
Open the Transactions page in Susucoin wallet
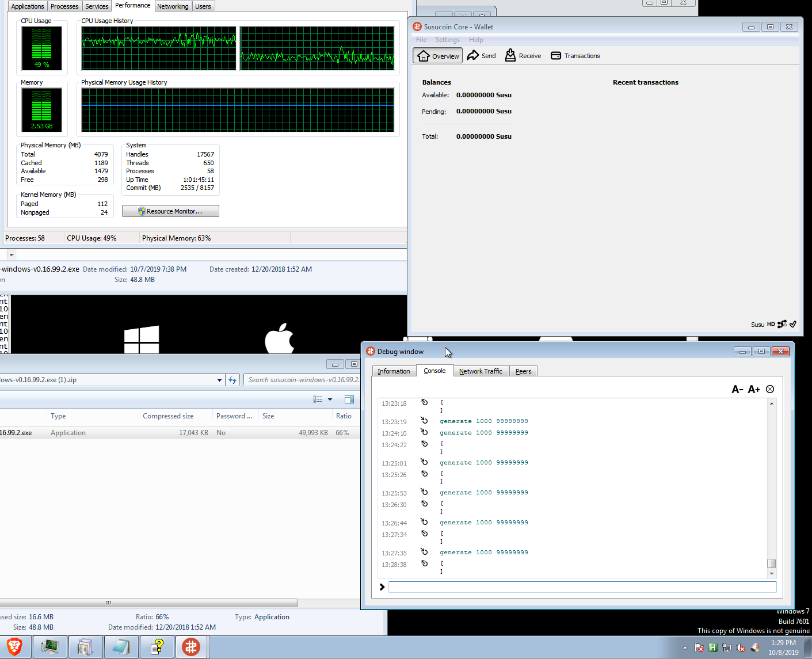(575, 56)
